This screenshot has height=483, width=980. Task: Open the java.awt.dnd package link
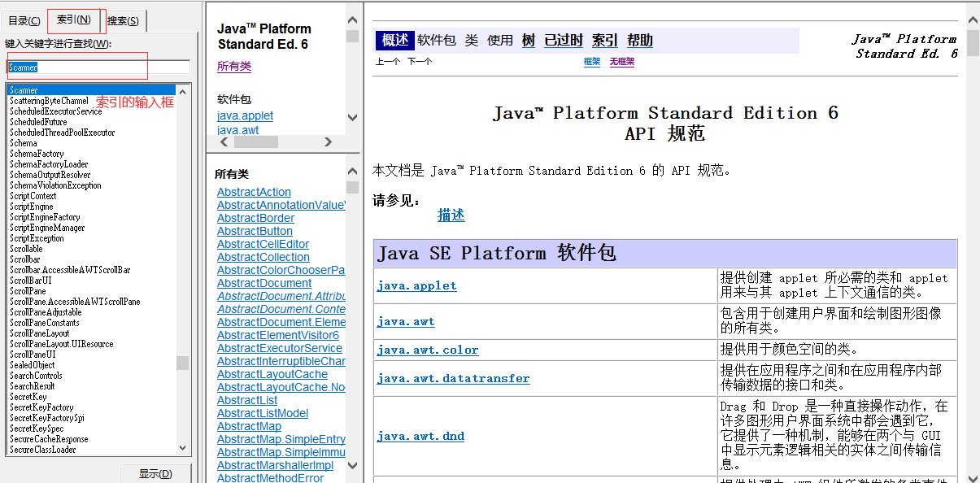coord(420,435)
